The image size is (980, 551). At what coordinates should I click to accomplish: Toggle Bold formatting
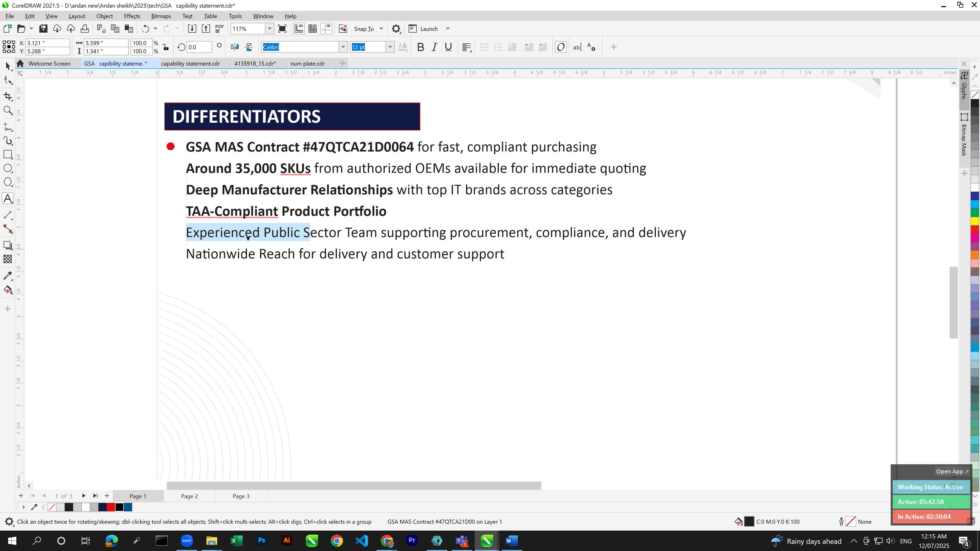420,47
